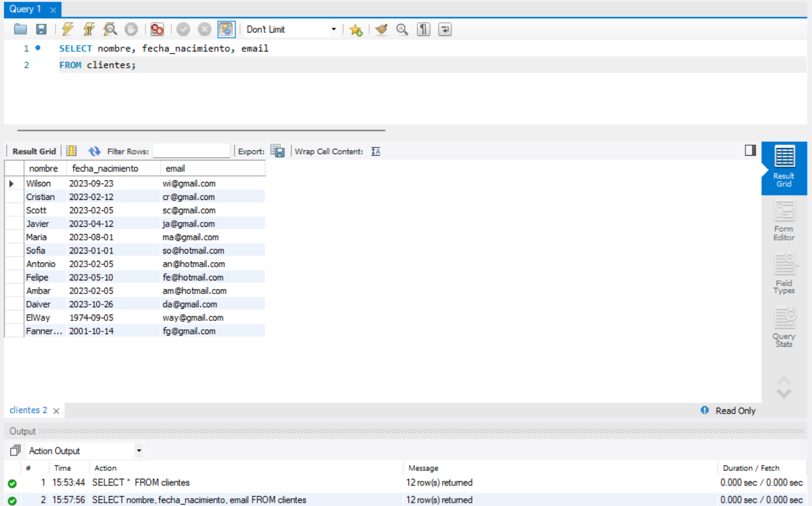Execute the query with lightning bolt
Screen dimensions: 812x506
(x=68, y=29)
